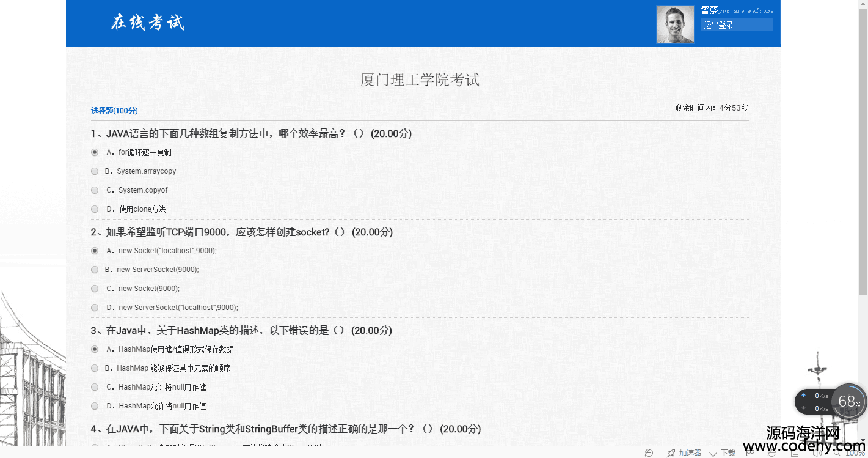Click the 68% memory usage floating ball
868x458 pixels.
tap(848, 402)
